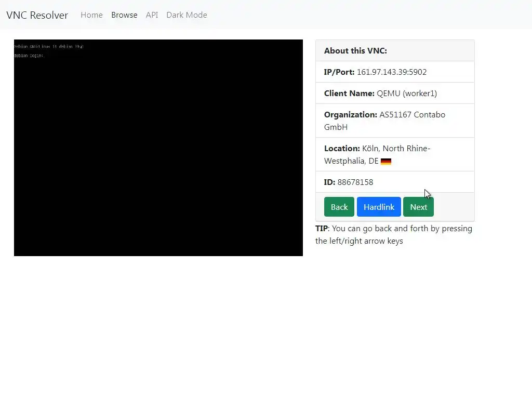Select the IP/Port 161.97.143.39:5902 text
Image resolution: width=532 pixels, height=399 pixels.
pos(375,72)
